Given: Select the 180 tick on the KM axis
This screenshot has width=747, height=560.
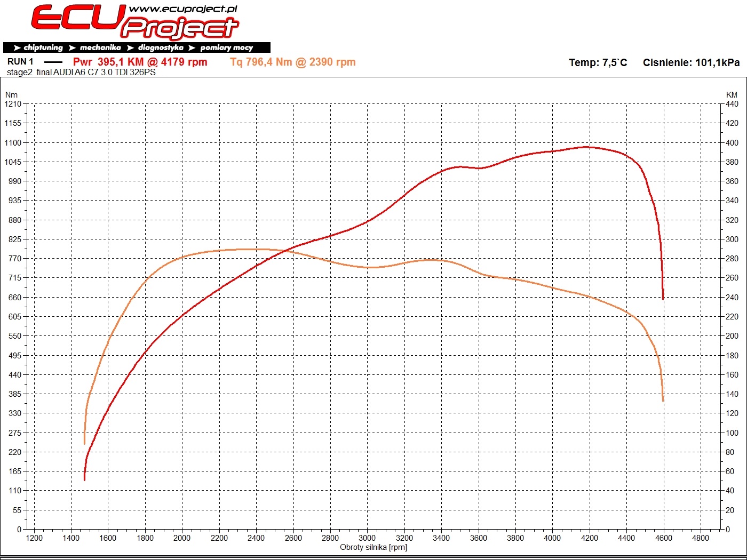Looking at the screenshot, I should point(732,356).
